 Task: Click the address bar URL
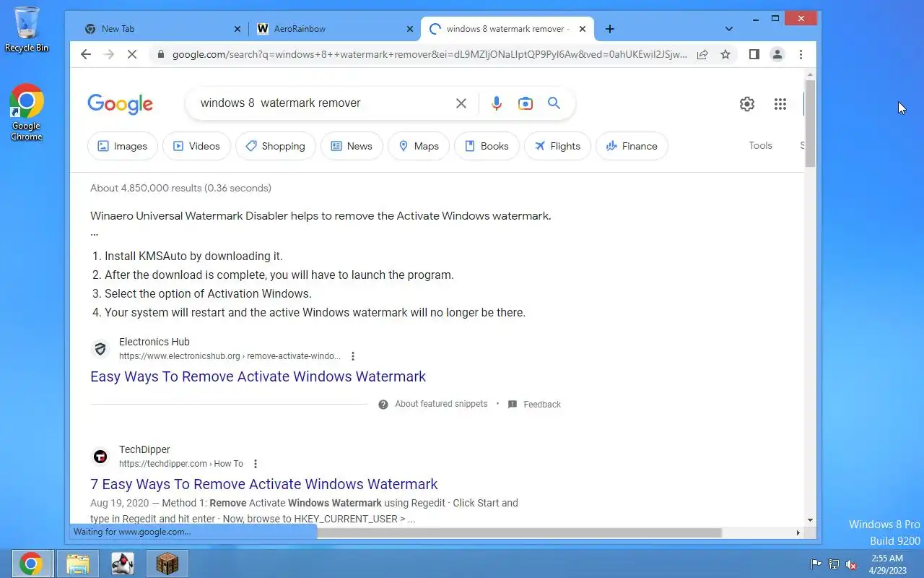tap(430, 54)
